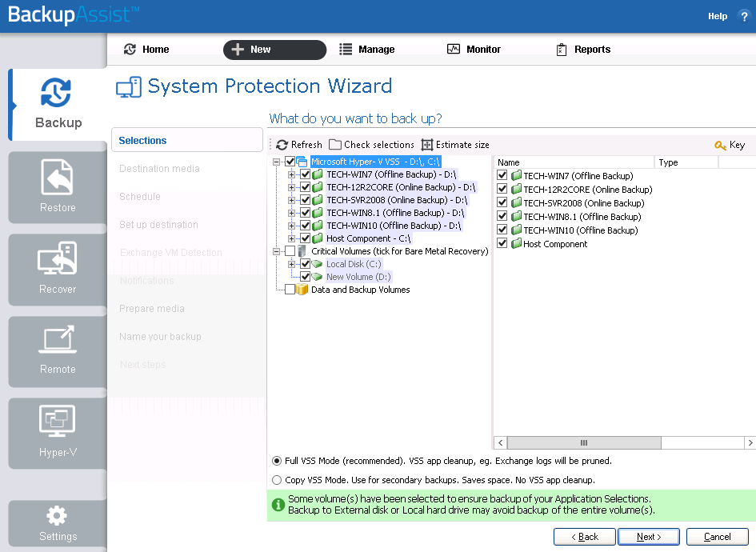Open the Remote section icon
The image size is (756, 552).
point(58,339)
